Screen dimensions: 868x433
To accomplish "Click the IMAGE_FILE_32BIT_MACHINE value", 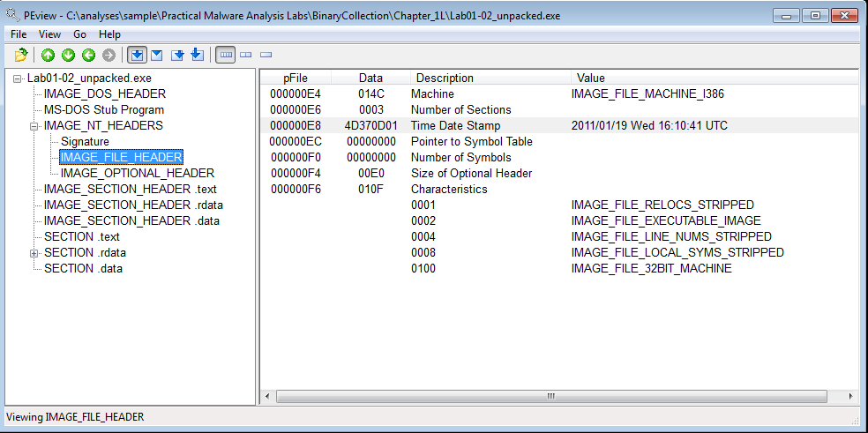I will point(652,269).
